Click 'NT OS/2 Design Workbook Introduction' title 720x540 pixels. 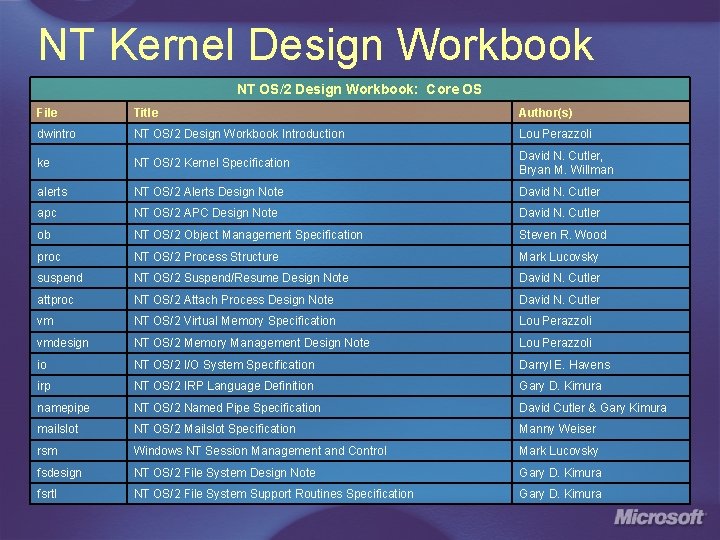click(239, 134)
